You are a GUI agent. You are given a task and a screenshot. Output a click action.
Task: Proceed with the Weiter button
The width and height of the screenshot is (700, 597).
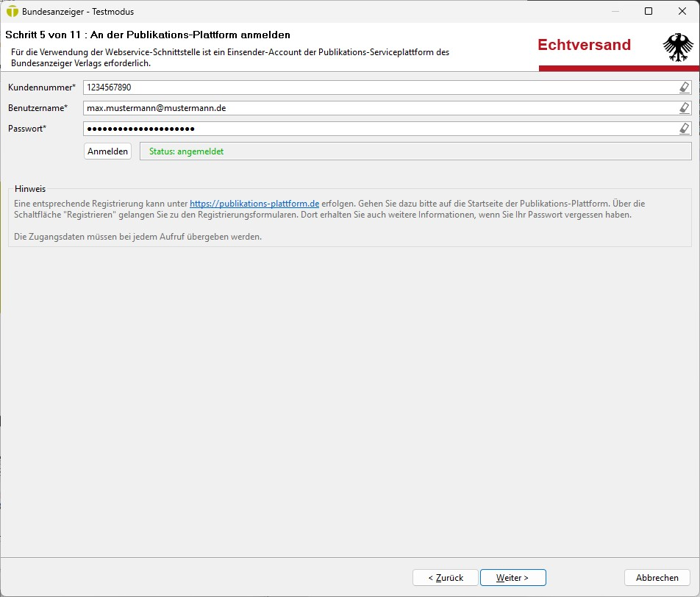pos(512,578)
